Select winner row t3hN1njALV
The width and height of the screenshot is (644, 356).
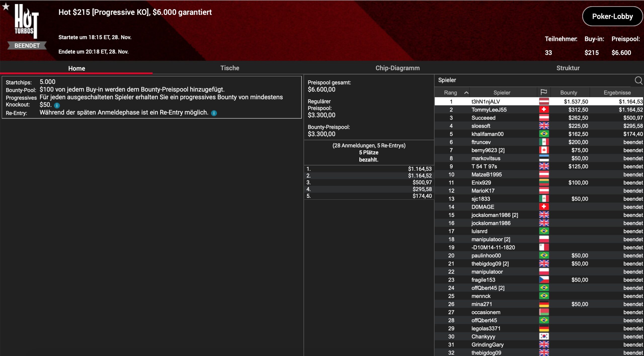[486, 102]
